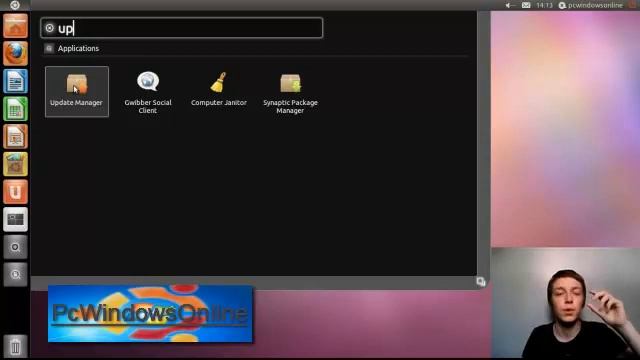
Task: Open the Update Manager application
Action: pyautogui.click(x=77, y=91)
